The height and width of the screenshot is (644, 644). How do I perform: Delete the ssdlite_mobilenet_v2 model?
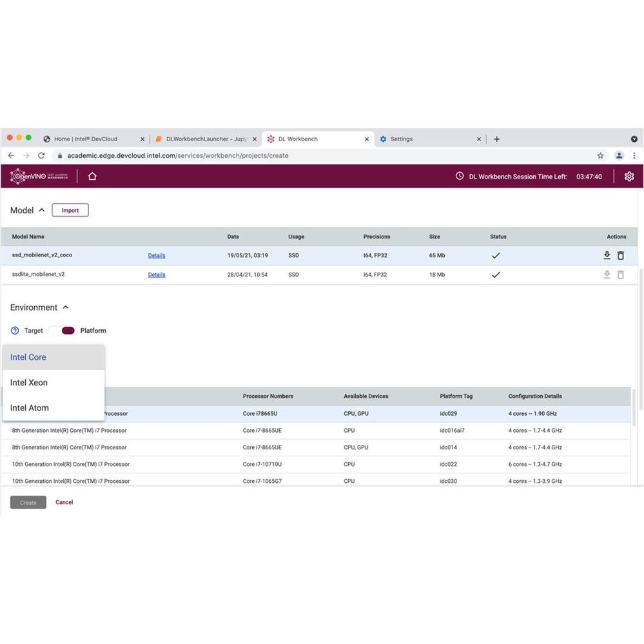621,275
